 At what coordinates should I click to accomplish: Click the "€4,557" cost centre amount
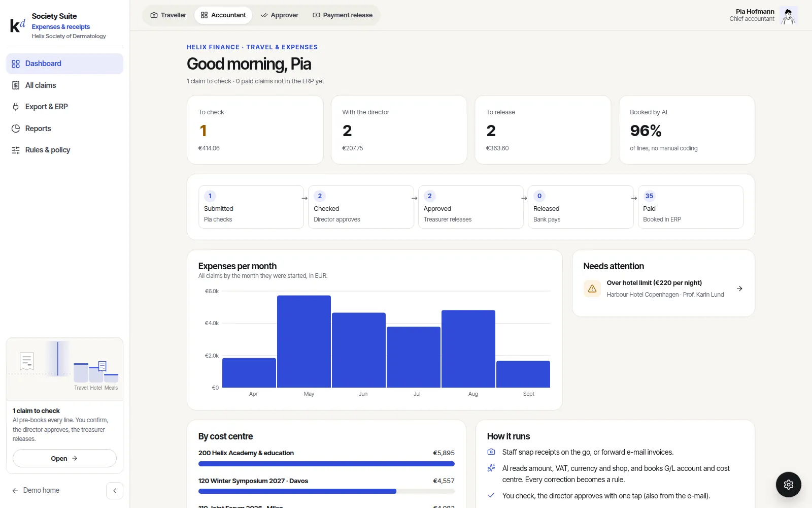444,481
